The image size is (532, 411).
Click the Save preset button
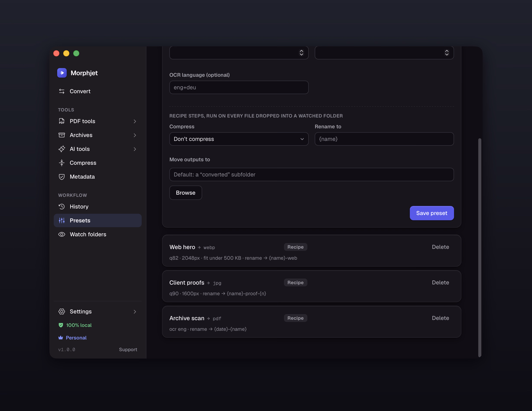pos(432,213)
